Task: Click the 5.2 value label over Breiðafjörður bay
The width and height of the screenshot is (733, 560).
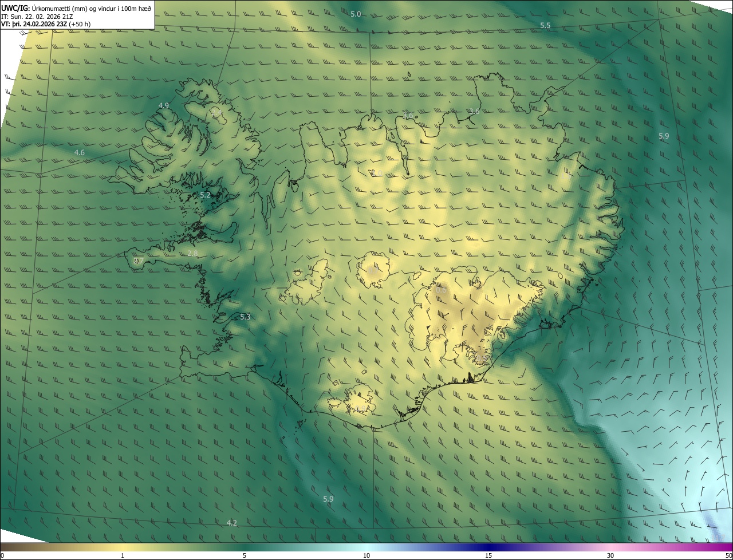Action: tap(205, 195)
